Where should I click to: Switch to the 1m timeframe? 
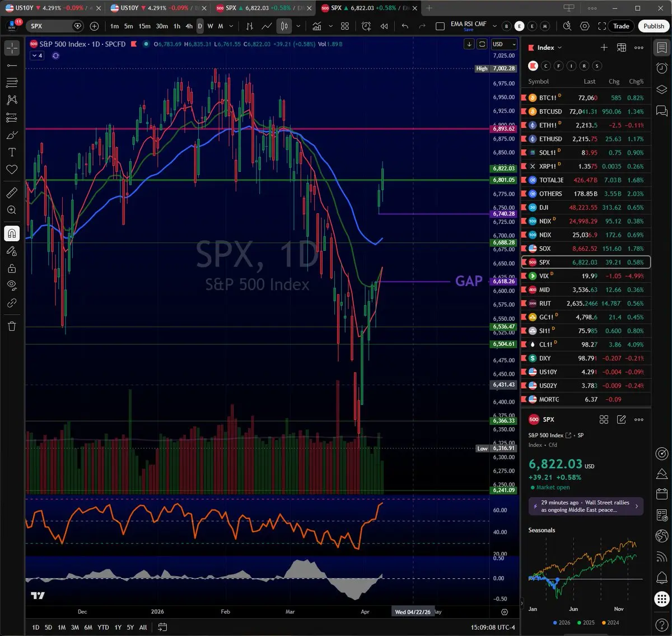114,26
